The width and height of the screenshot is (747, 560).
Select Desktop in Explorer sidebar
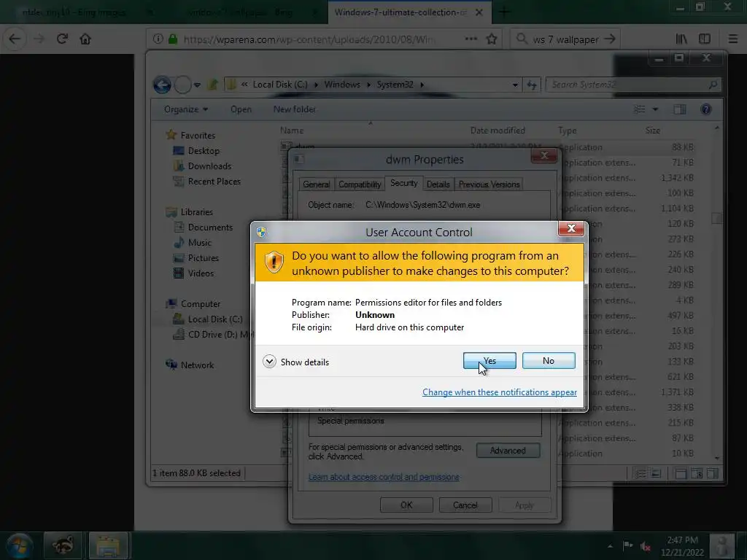coord(204,150)
